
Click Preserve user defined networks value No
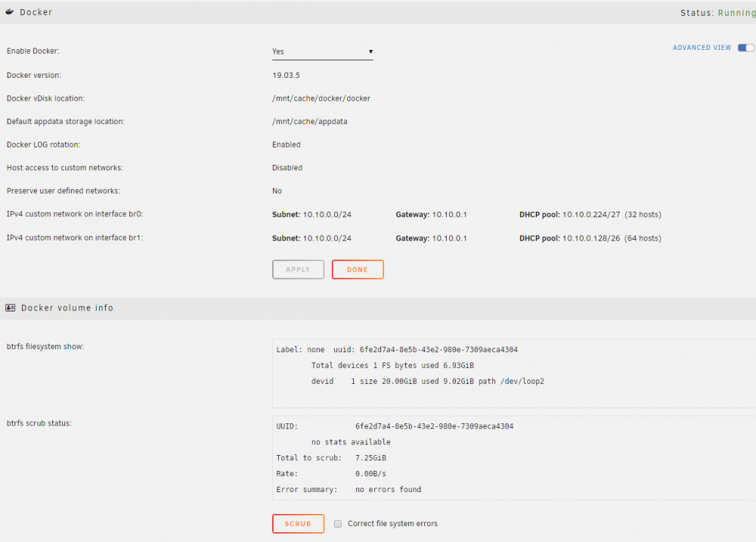click(x=277, y=191)
